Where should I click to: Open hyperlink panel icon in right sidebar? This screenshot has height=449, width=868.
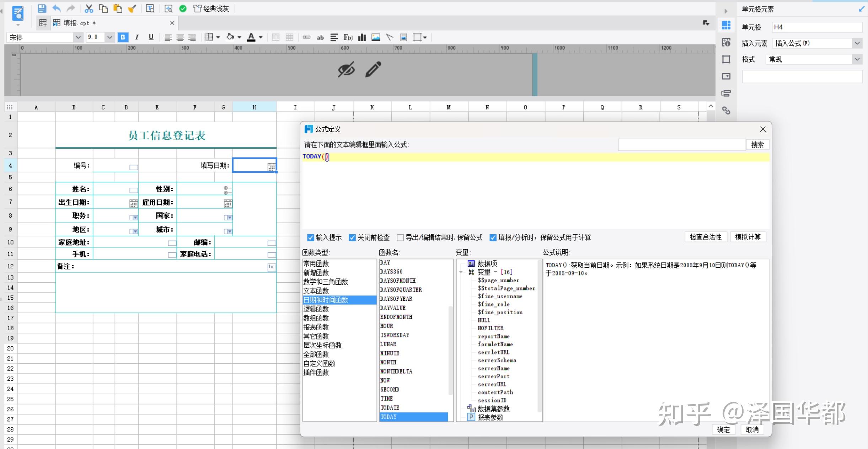pos(726,111)
